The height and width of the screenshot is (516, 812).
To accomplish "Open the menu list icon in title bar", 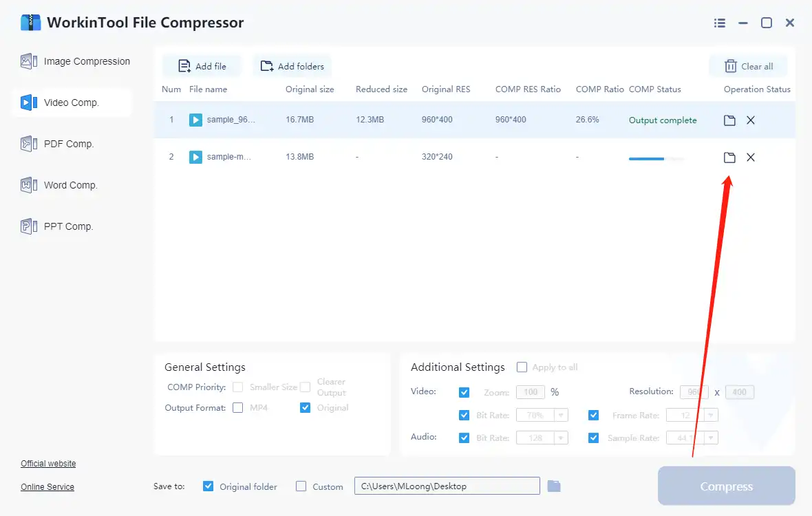I will 719,23.
